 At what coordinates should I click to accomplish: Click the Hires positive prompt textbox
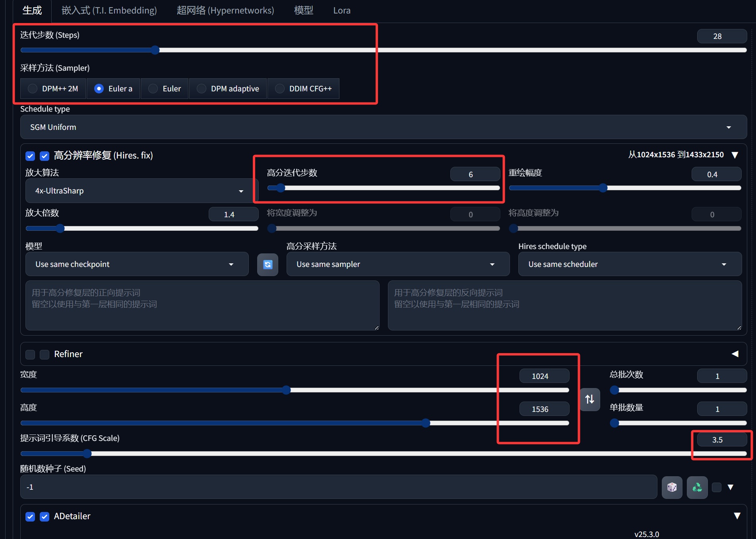tap(202, 305)
